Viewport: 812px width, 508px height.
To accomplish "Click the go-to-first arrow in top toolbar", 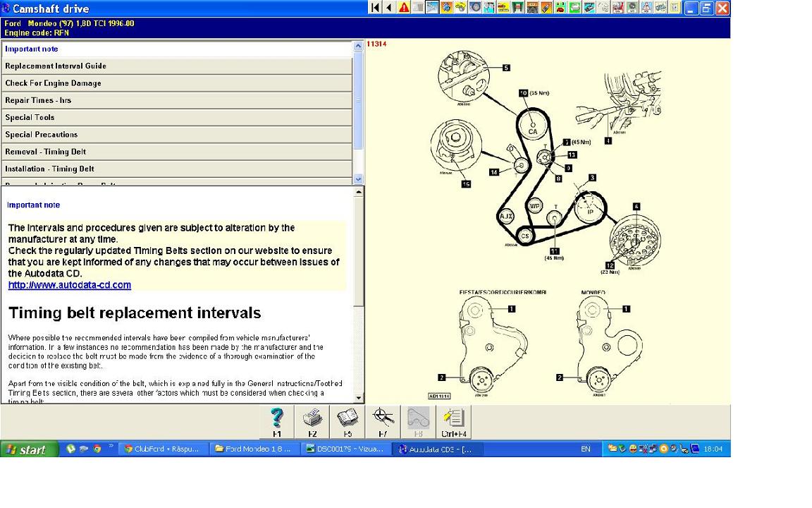I will click(375, 8).
